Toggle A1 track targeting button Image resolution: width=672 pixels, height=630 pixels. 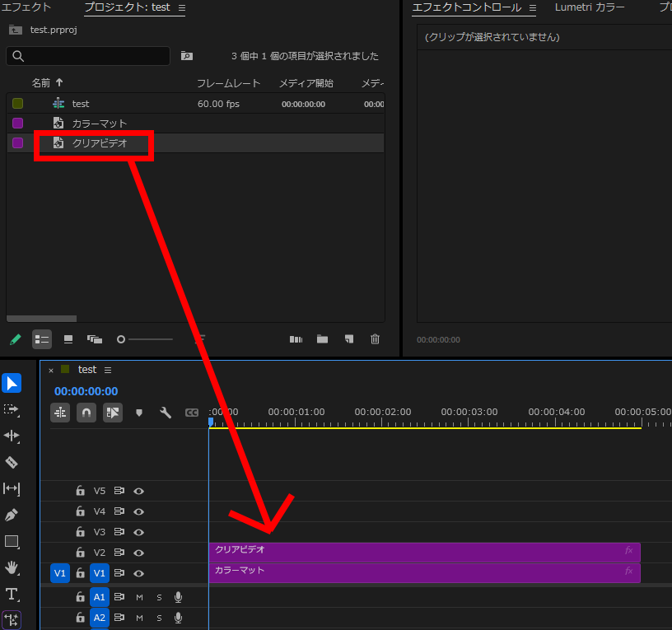tap(100, 597)
